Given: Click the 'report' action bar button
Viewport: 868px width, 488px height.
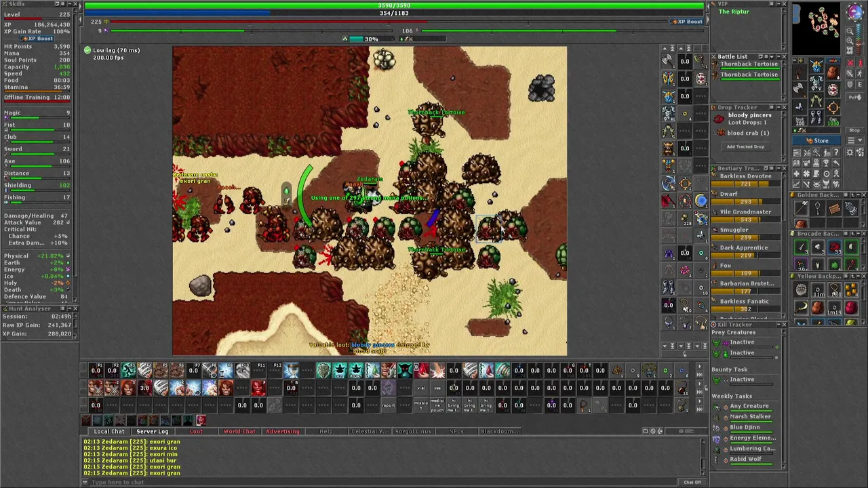Looking at the screenshot, I should pyautogui.click(x=389, y=405).
